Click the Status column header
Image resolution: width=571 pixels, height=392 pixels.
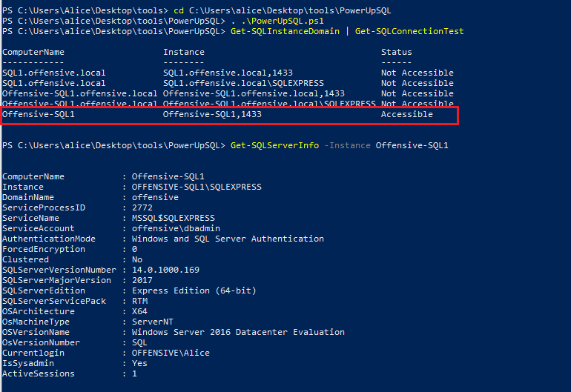396,52
